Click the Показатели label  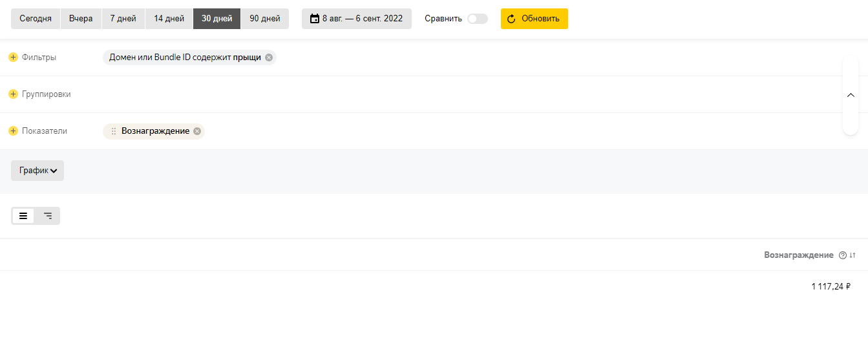(x=45, y=131)
